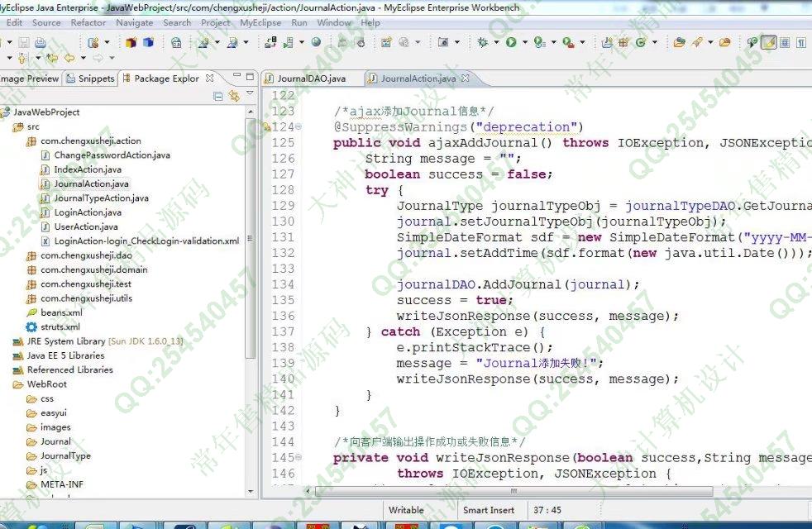Select LoginAction-login_CheckLogin-validation.xml file
This screenshot has height=529, width=812.
[146, 241]
